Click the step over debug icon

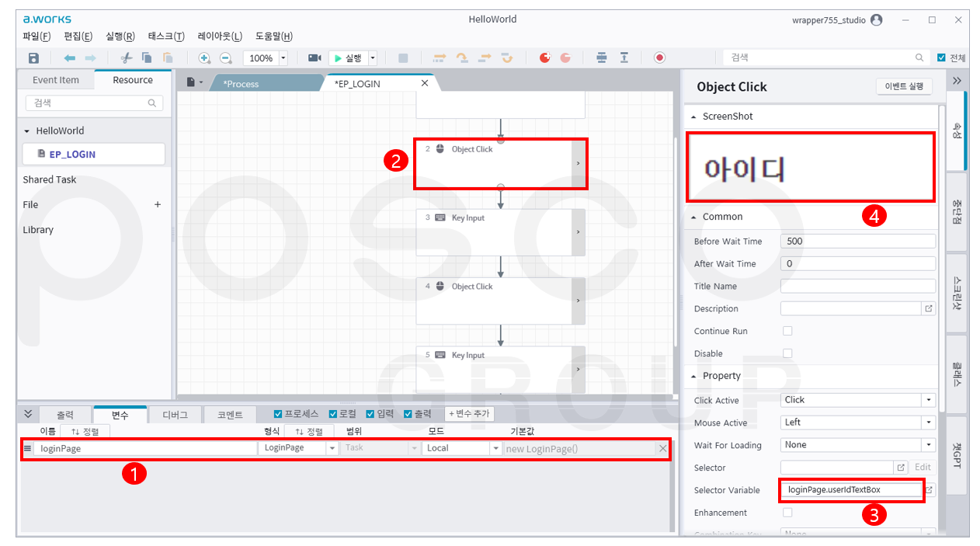[x=462, y=58]
